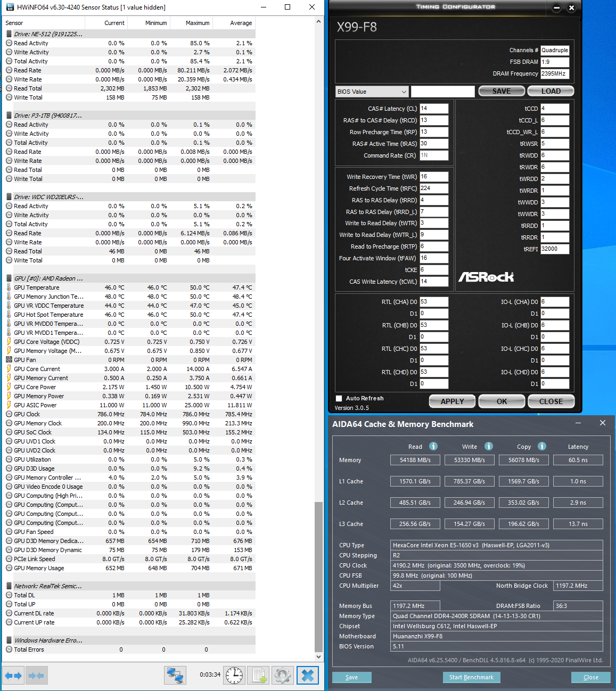Click the GPU Clock row icon
This screenshot has height=691, width=616.
9,414
